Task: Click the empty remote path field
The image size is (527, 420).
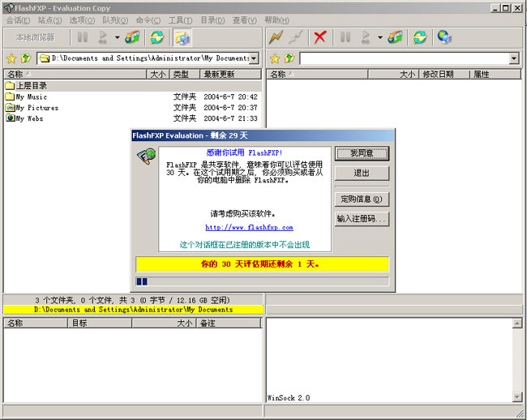Action: (405, 58)
